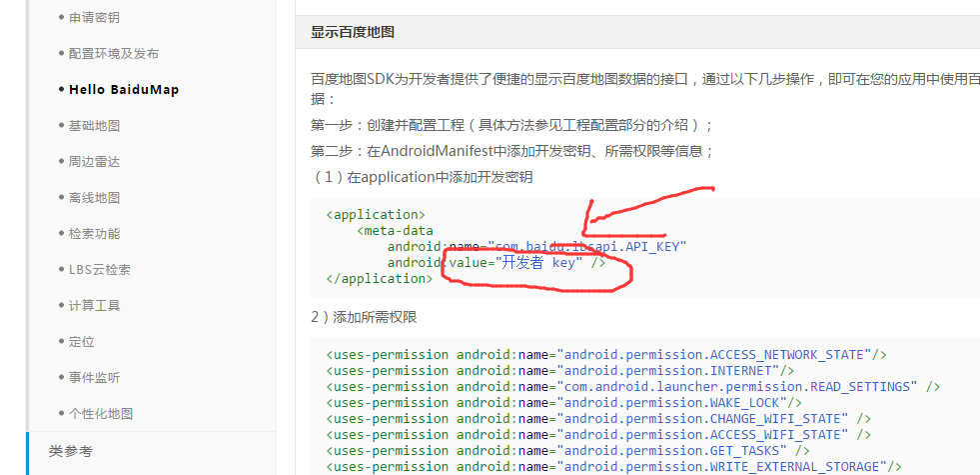980x475 pixels.
Task: Open the 定位 sidebar link
Action: point(82,342)
